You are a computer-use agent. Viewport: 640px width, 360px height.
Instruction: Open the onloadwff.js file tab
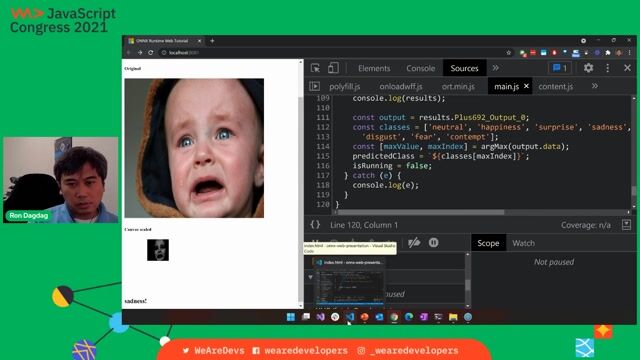pos(400,87)
